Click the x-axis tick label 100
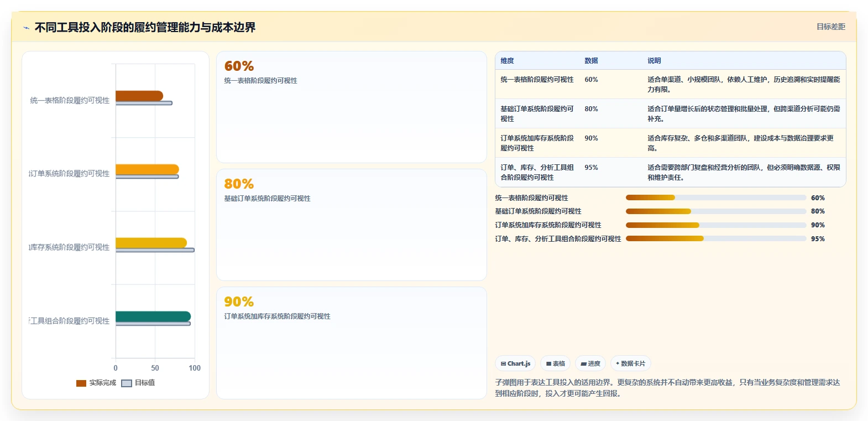 (x=195, y=368)
